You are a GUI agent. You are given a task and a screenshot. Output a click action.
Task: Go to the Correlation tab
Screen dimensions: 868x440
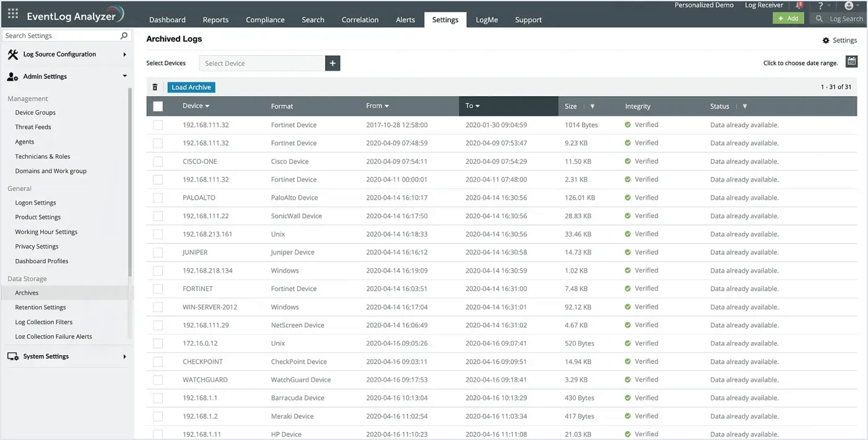click(x=360, y=20)
